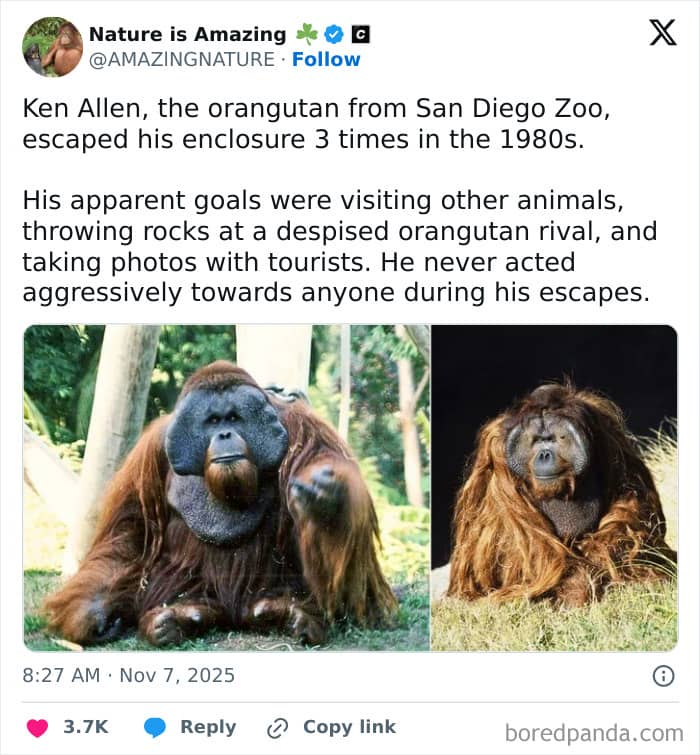Click the Reply text button
Screen dimensions: 700x755
coord(208,727)
